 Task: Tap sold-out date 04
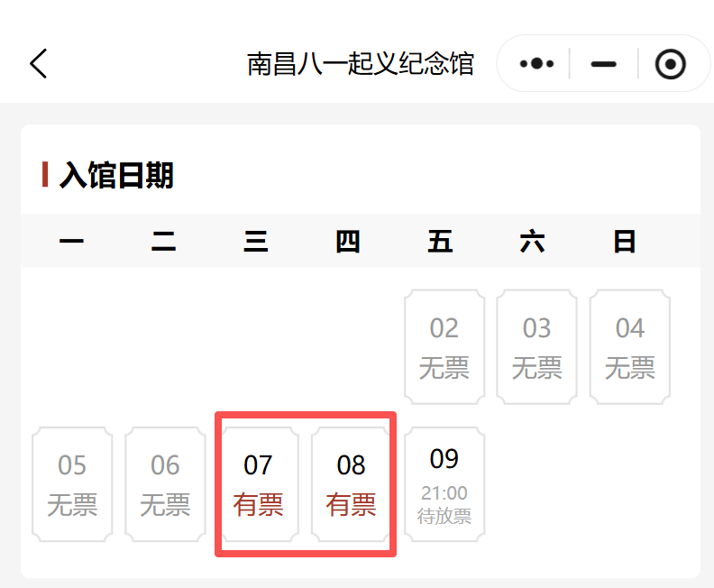click(630, 347)
